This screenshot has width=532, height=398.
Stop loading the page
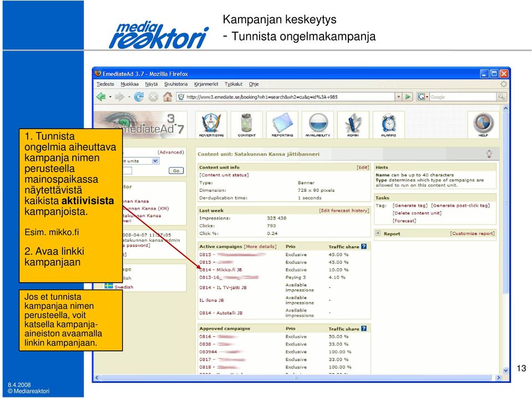point(153,97)
